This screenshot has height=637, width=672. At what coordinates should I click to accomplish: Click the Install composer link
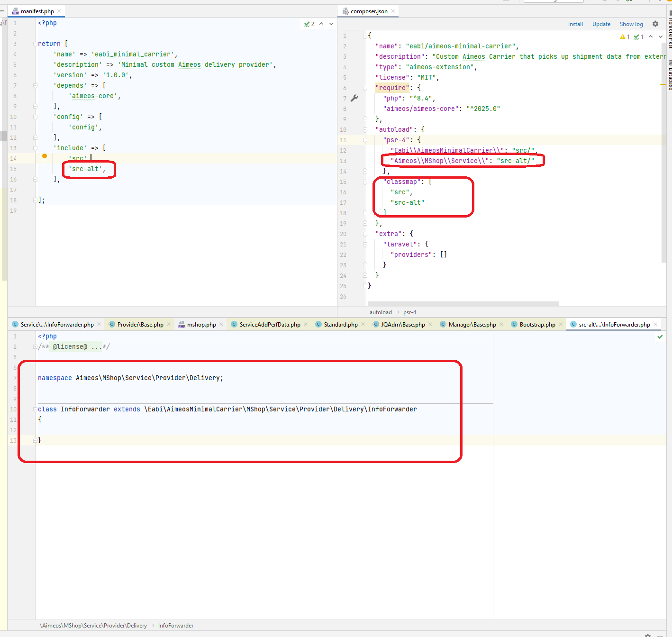pos(575,24)
